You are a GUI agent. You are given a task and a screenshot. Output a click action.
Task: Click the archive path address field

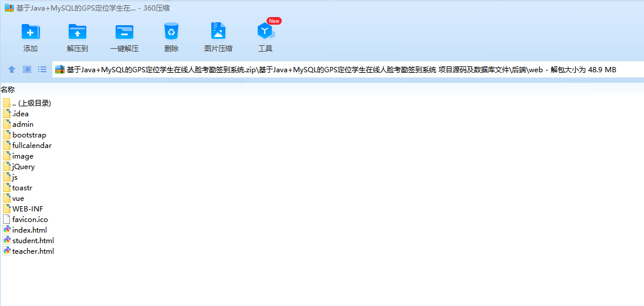348,69
